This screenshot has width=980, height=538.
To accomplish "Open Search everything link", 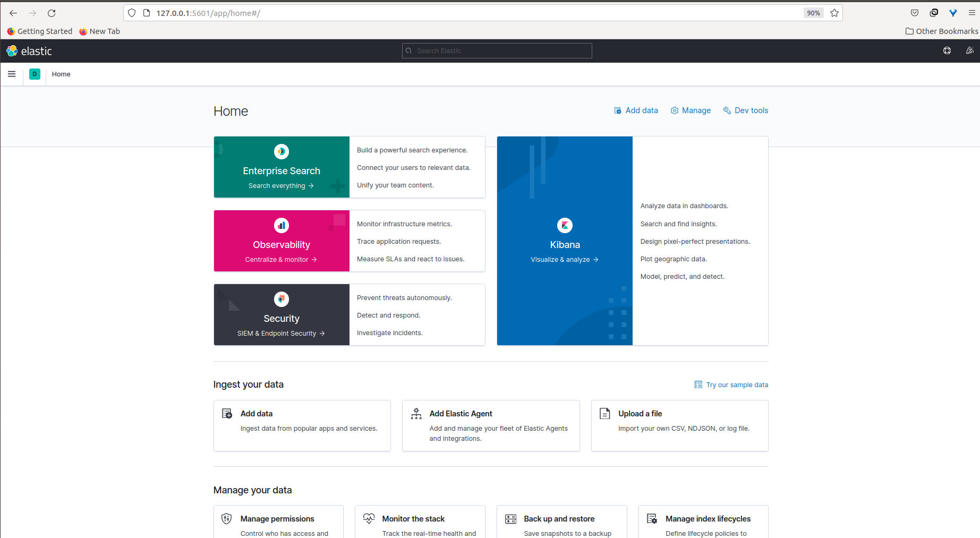I will [x=281, y=186].
